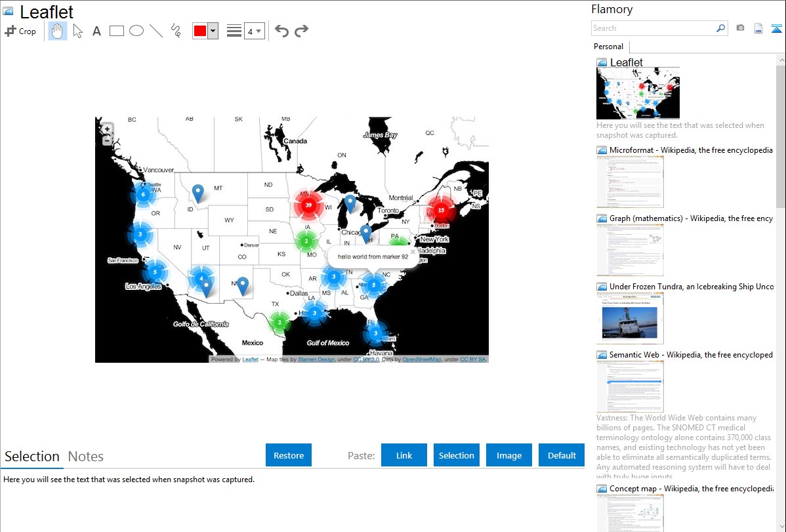Click the blue collapse panel icon

tap(776, 28)
